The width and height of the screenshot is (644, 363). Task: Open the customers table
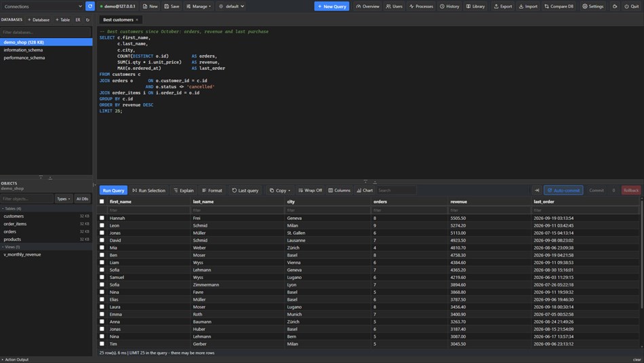tap(46, 216)
